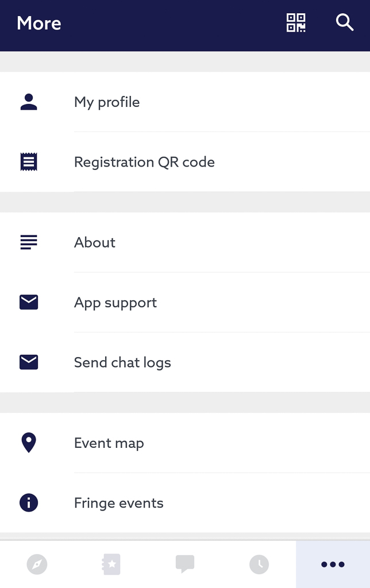
Task: Click the receipt icon for Registration QR code
Action: pyautogui.click(x=29, y=162)
